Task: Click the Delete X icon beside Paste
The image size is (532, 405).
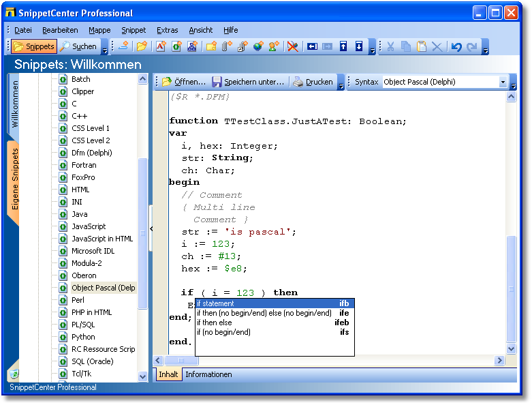Action: [x=437, y=46]
